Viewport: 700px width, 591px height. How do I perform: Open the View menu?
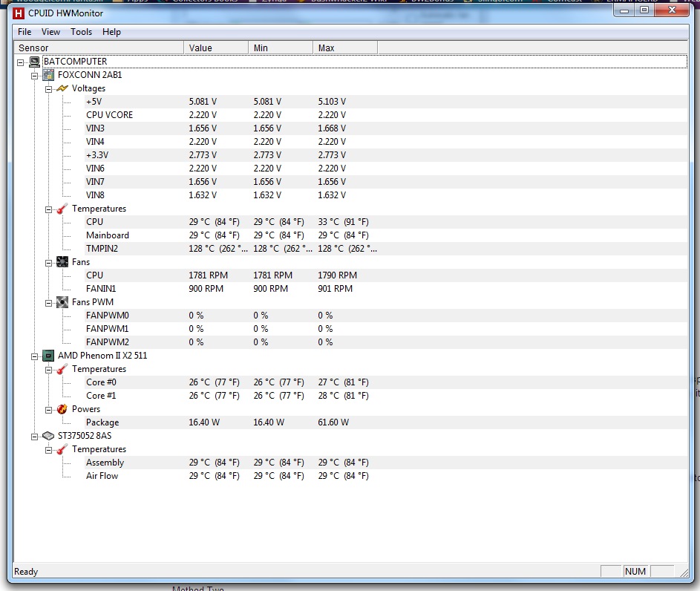[x=50, y=32]
